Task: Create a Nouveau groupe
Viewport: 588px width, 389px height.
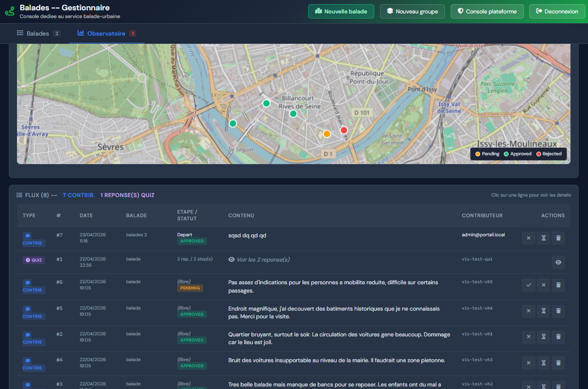Action: tap(412, 11)
